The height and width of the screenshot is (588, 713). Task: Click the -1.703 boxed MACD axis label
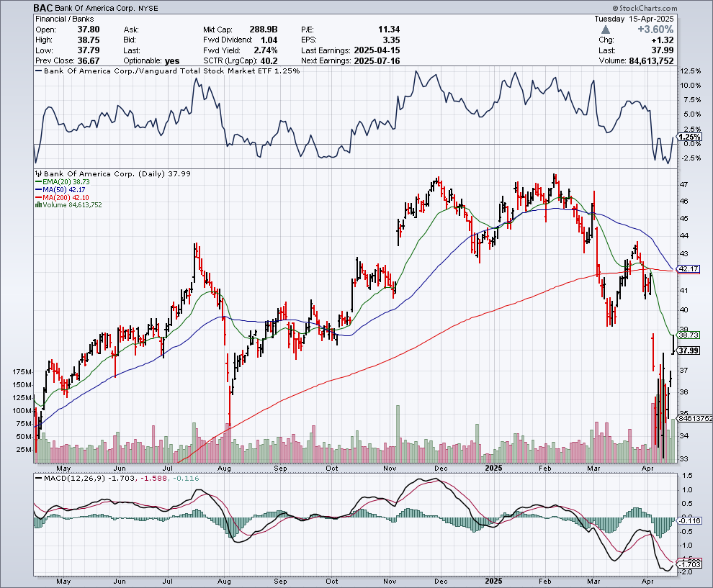pyautogui.click(x=690, y=564)
